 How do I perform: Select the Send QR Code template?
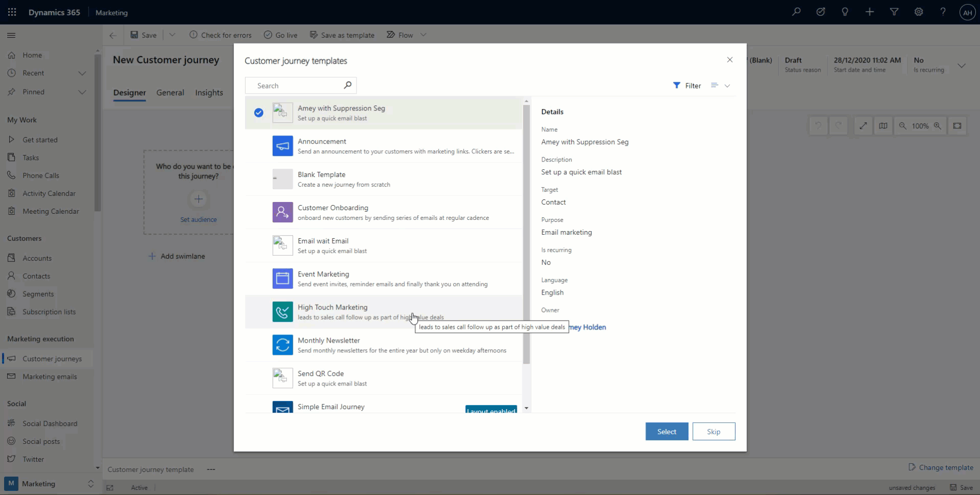[384, 378]
